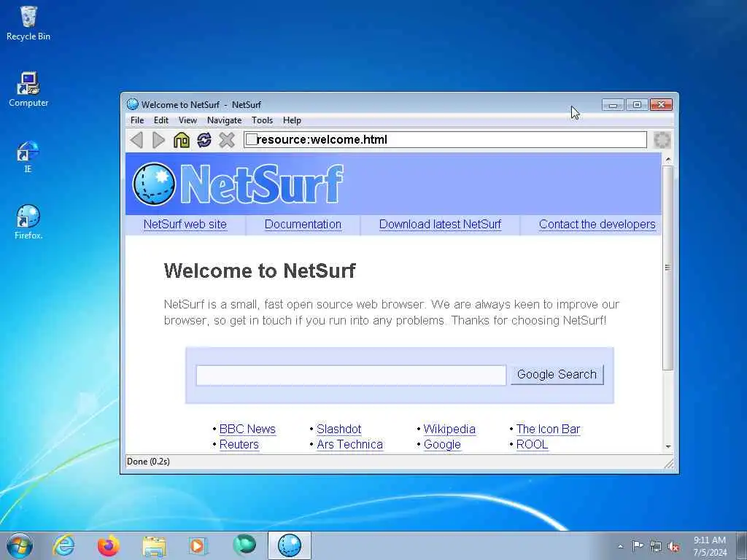
Task: Click the throbber icon beside the address bar
Action: coord(662,140)
